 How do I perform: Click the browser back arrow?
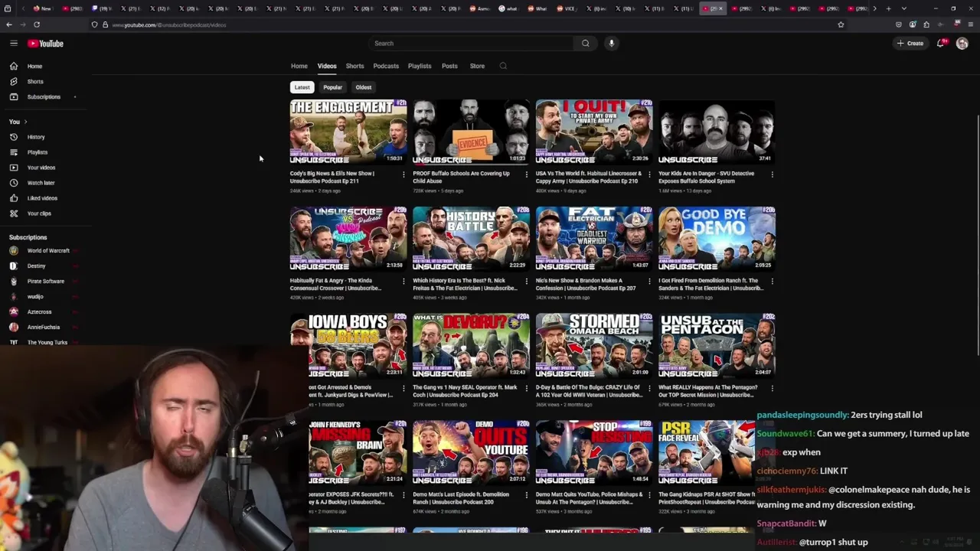tap(9, 24)
